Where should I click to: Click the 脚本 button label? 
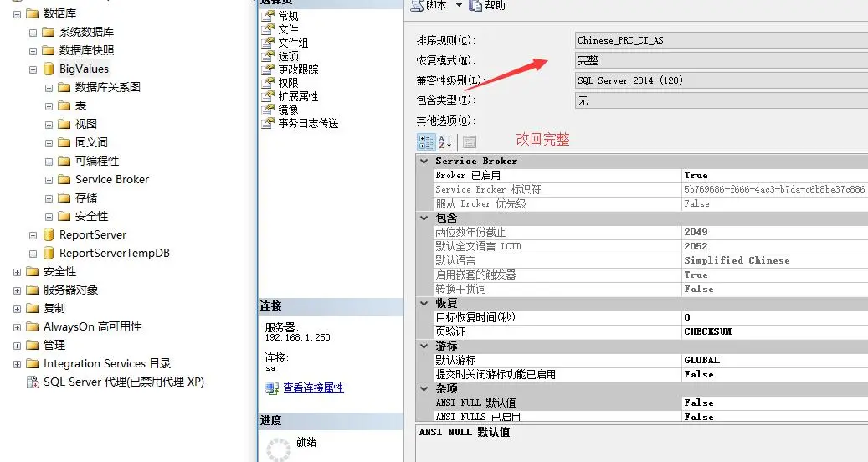click(x=436, y=6)
